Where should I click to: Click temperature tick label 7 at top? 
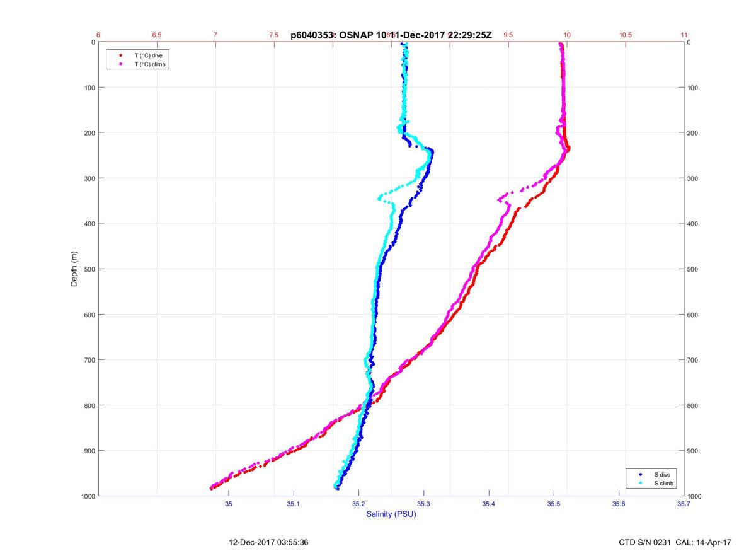pyautogui.click(x=215, y=35)
